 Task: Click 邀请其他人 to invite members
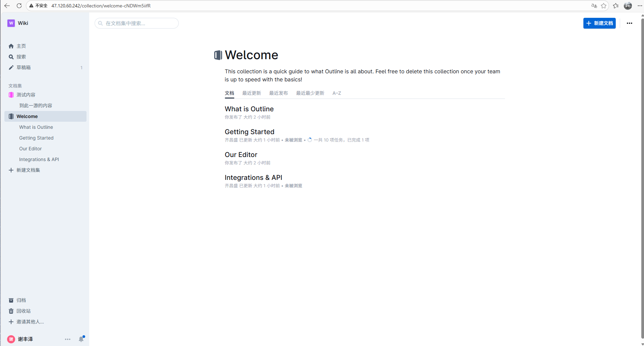coord(30,322)
